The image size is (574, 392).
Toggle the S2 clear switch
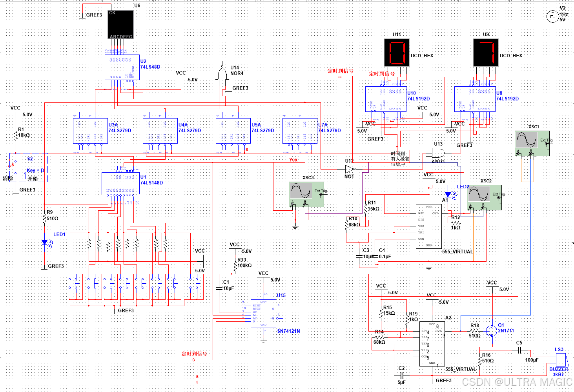[16, 167]
